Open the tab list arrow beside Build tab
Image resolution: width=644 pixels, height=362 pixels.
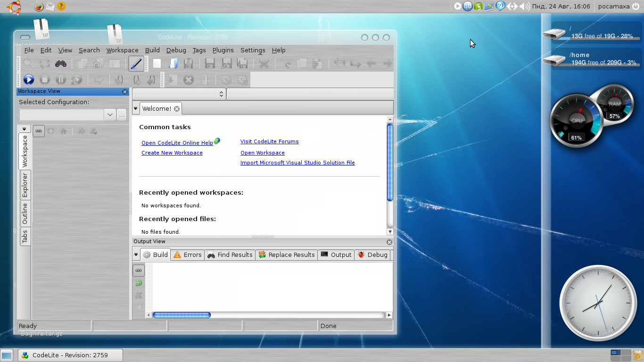click(x=136, y=255)
